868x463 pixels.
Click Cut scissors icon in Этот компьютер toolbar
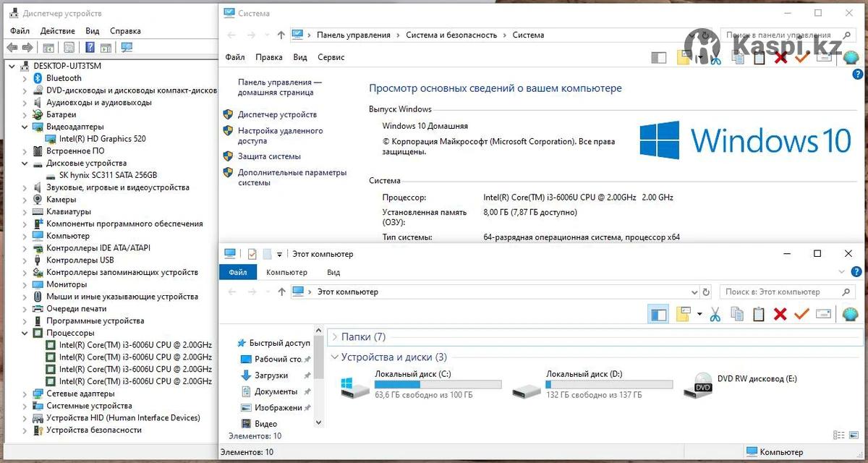pos(715,314)
